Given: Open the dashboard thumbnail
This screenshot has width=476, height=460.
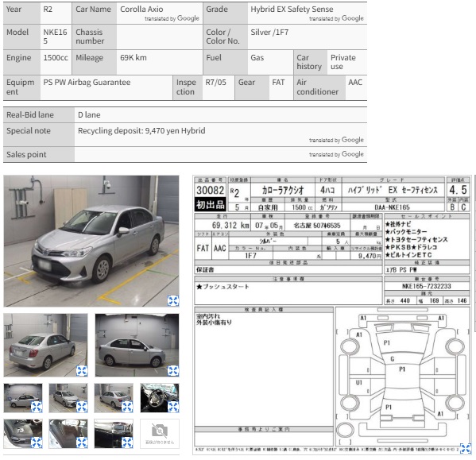Looking at the screenshot, I should [114, 434].
